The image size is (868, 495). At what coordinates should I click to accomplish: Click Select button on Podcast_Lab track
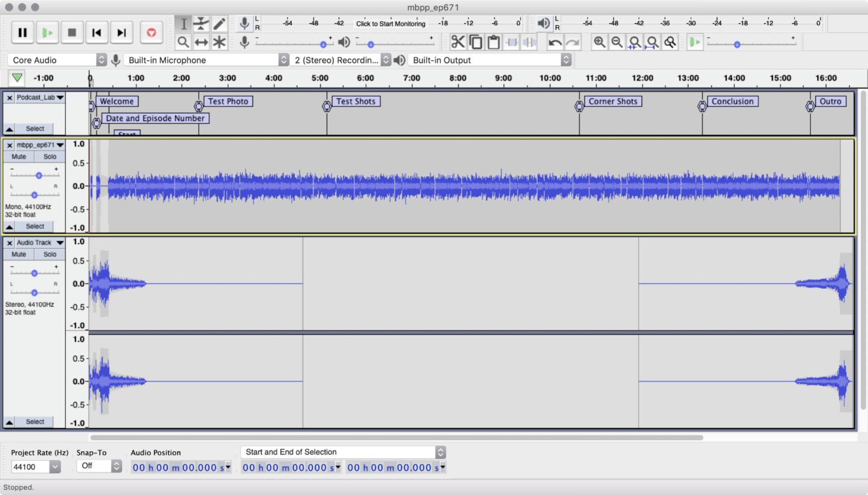(35, 128)
